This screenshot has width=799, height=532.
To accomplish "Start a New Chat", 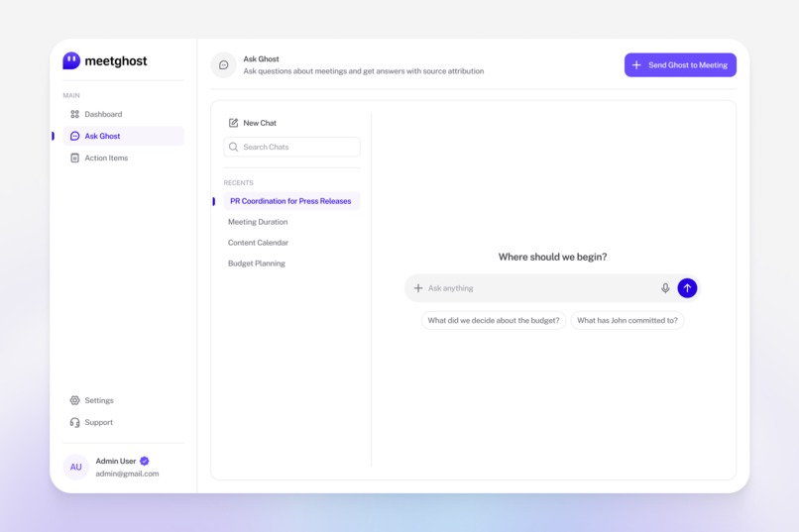I will pyautogui.click(x=253, y=123).
